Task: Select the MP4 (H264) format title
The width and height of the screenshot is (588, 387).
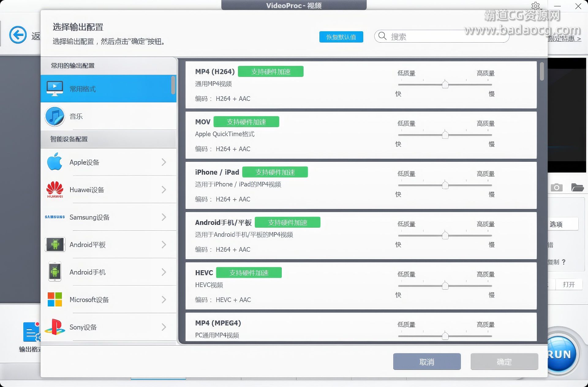Action: click(215, 72)
